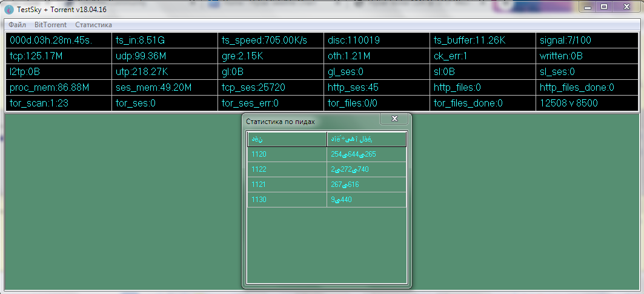644x294 pixels.
Task: Select the signal:7/100 cell
Action: 588,40
